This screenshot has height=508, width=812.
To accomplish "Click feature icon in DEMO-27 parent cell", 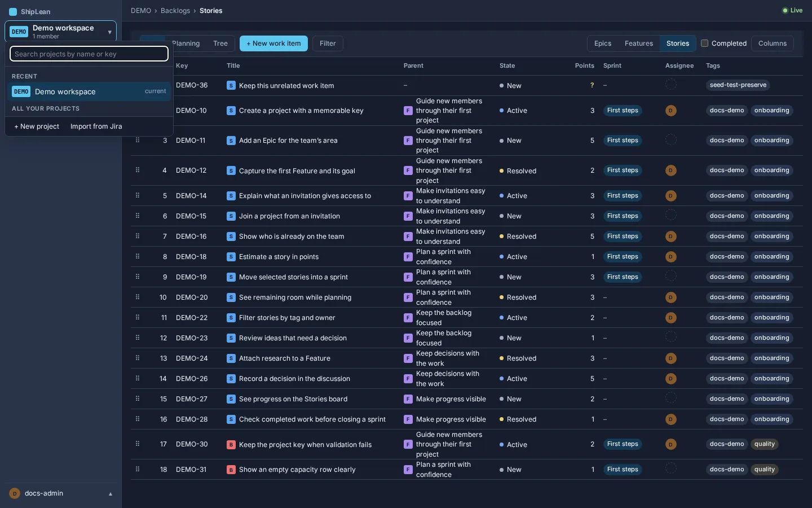I will [408, 399].
